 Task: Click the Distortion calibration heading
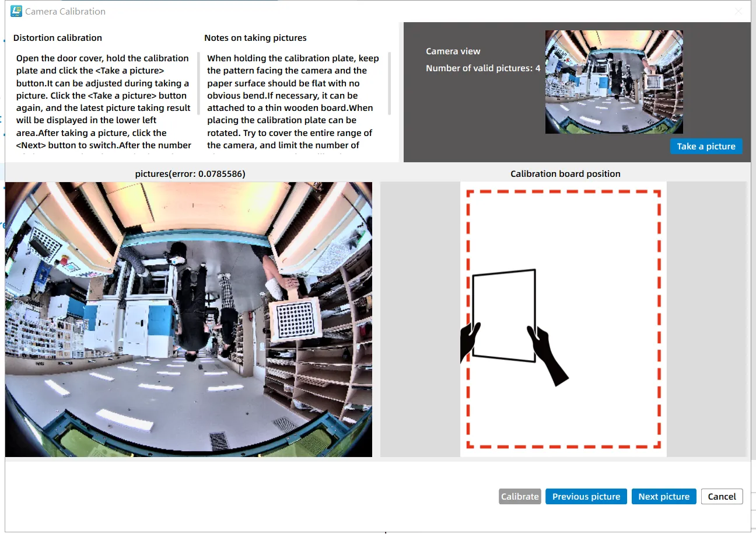57,38
